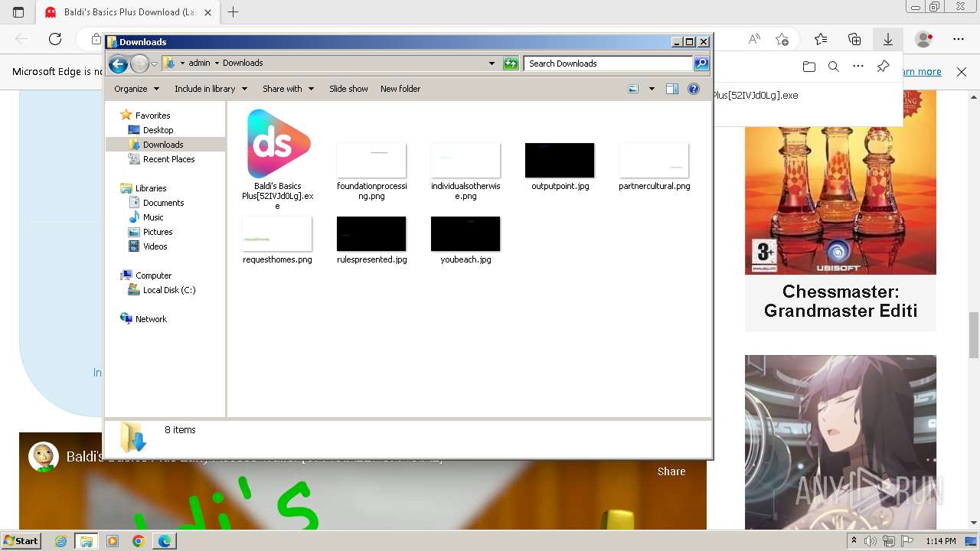Open more options in downloads flyout

(858, 67)
